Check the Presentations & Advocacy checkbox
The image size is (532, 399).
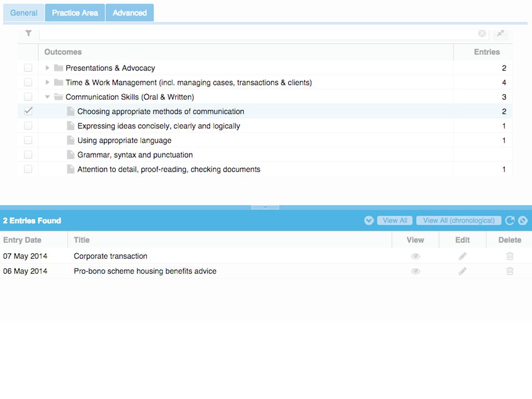(28, 68)
